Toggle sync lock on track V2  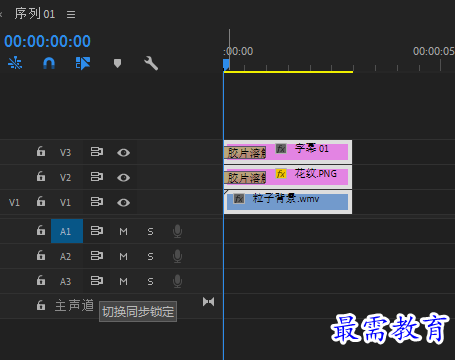(97, 177)
